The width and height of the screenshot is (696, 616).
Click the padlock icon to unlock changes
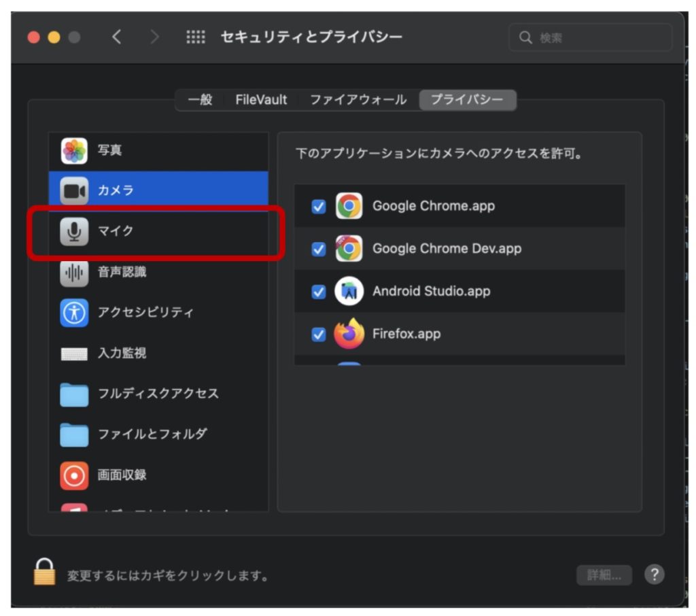pos(45,572)
